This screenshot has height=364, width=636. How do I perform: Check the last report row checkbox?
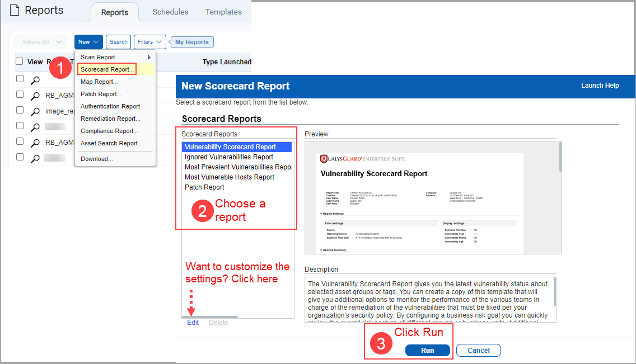[20, 157]
